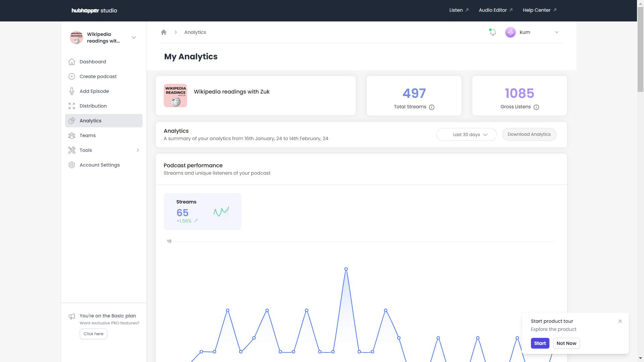Click the notification bell icon

(x=492, y=32)
